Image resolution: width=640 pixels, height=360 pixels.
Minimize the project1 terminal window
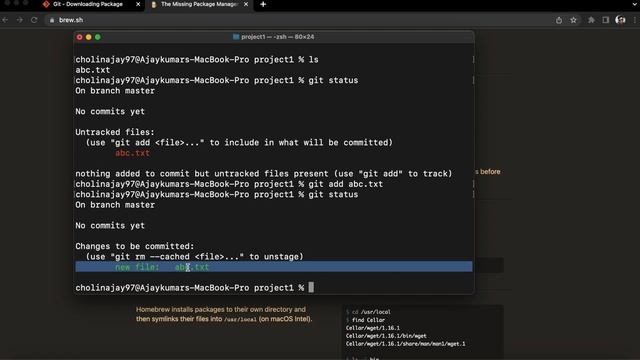point(89,37)
